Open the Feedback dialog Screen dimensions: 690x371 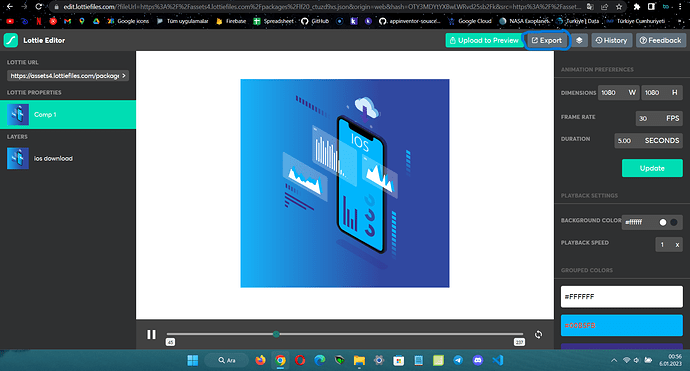661,40
